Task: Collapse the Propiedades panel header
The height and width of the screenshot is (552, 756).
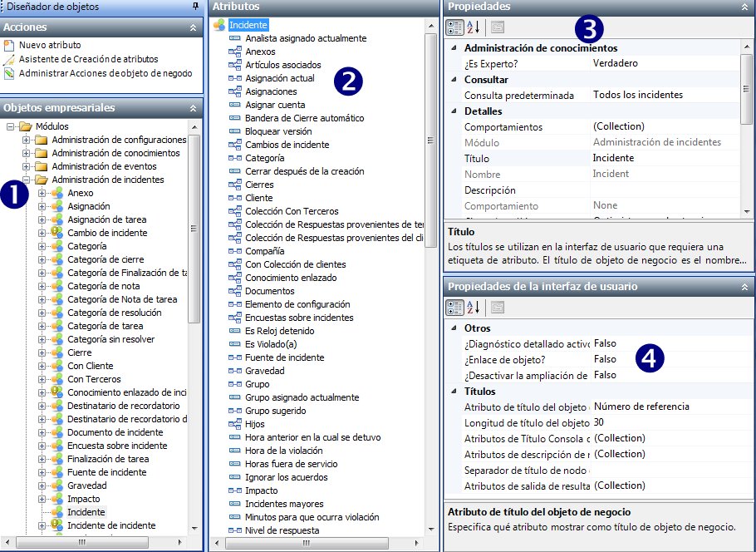Action: (744, 7)
